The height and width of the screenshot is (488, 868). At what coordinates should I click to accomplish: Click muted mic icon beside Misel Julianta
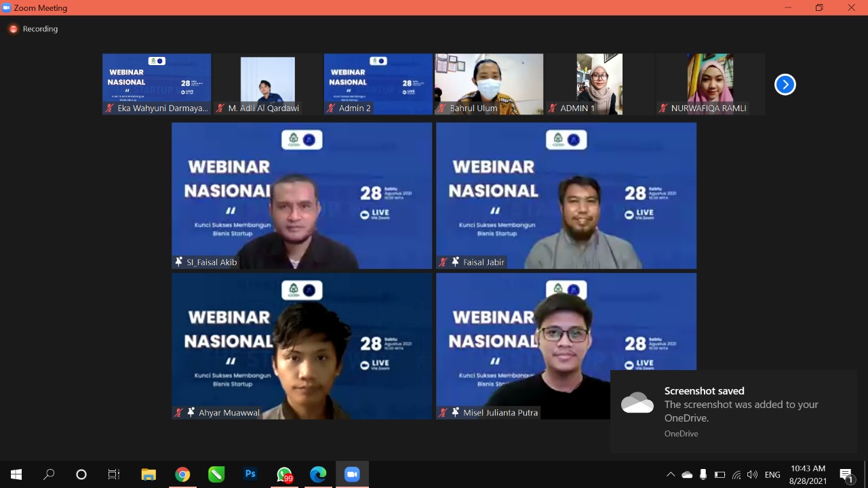pyautogui.click(x=443, y=412)
